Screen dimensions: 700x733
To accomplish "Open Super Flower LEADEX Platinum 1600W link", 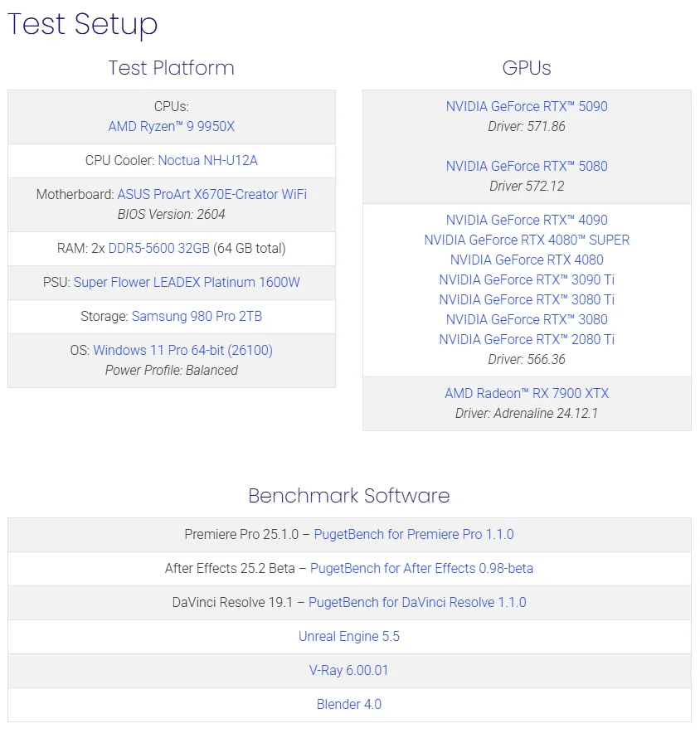I will (x=187, y=282).
